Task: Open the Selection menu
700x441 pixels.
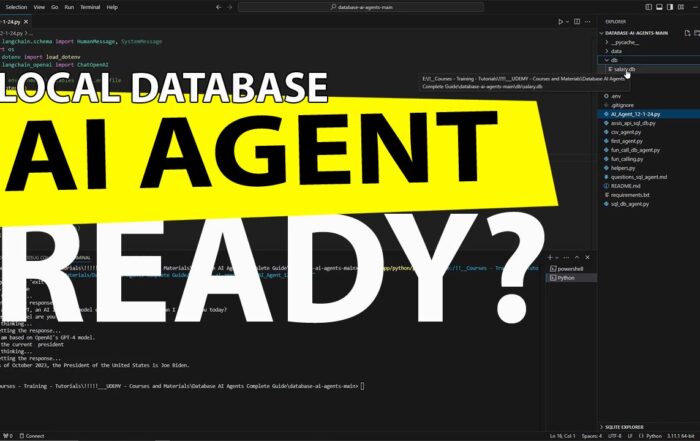Action: pyautogui.click(x=17, y=7)
